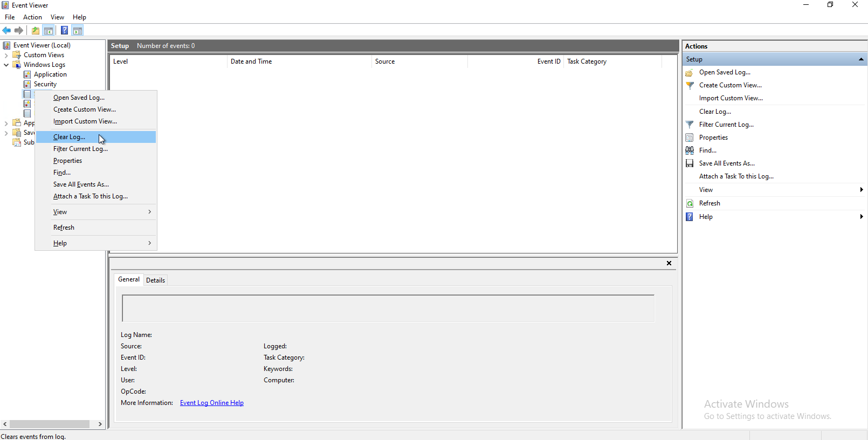The image size is (868, 440).
Task: Click the Custom Views folder icon
Action: 17,55
